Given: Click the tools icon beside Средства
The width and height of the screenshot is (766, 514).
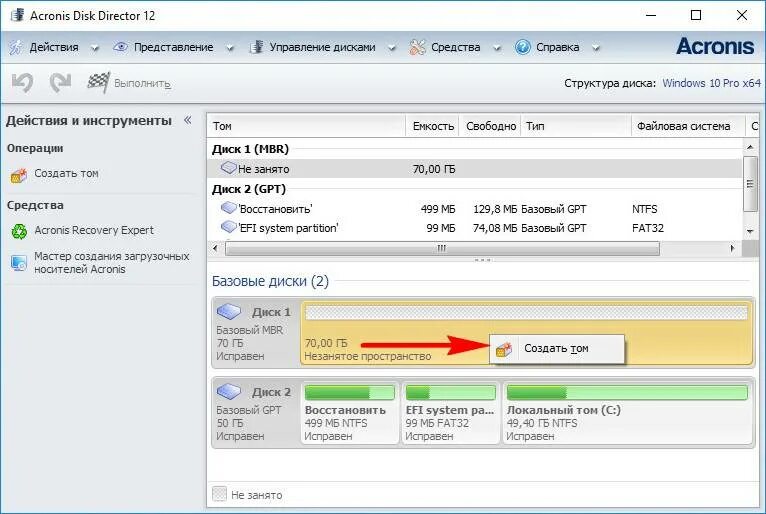Looking at the screenshot, I should point(418,47).
